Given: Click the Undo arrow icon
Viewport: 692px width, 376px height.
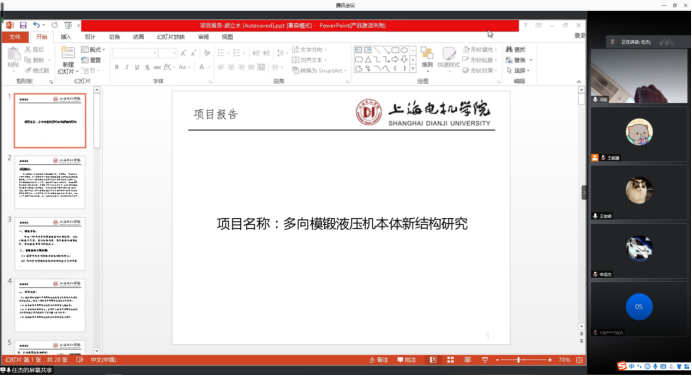Looking at the screenshot, I should click(x=36, y=26).
